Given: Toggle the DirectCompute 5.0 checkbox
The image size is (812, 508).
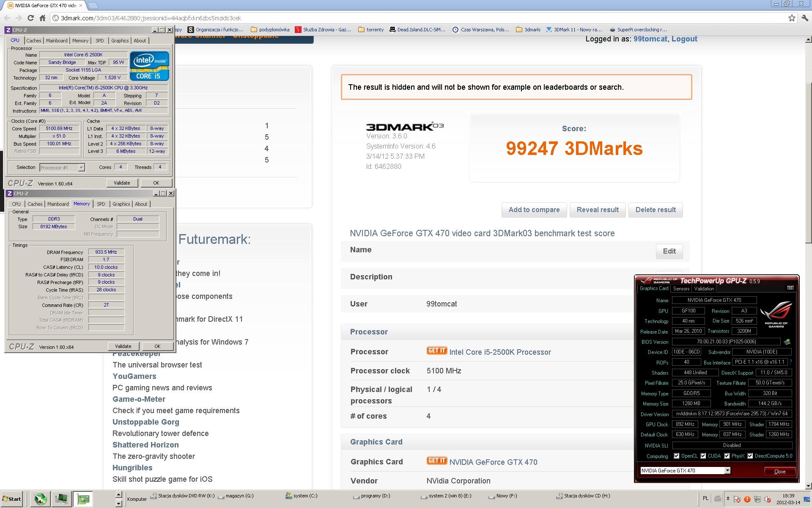Looking at the screenshot, I should pos(750,456).
